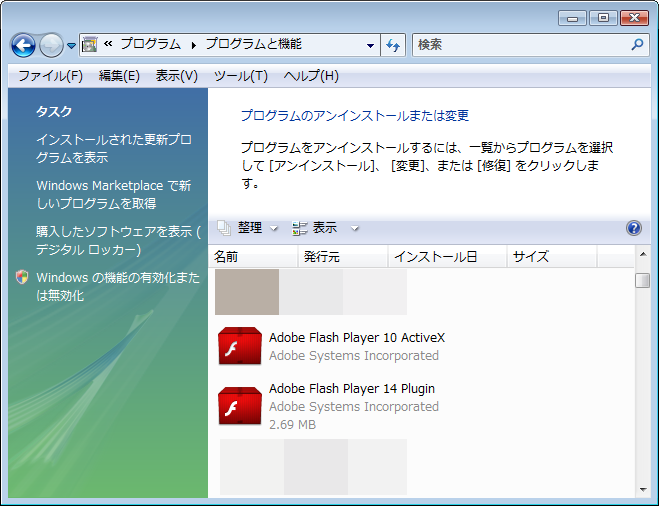Viewport: 659px width, 506px height.
Task: Open the 表示 views dropdown arrow
Action: click(355, 228)
